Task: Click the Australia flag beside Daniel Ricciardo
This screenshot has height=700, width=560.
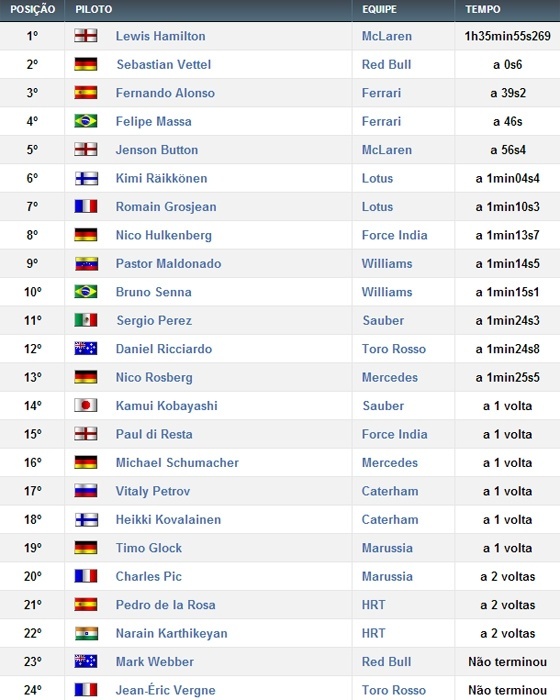Action: pos(86,349)
